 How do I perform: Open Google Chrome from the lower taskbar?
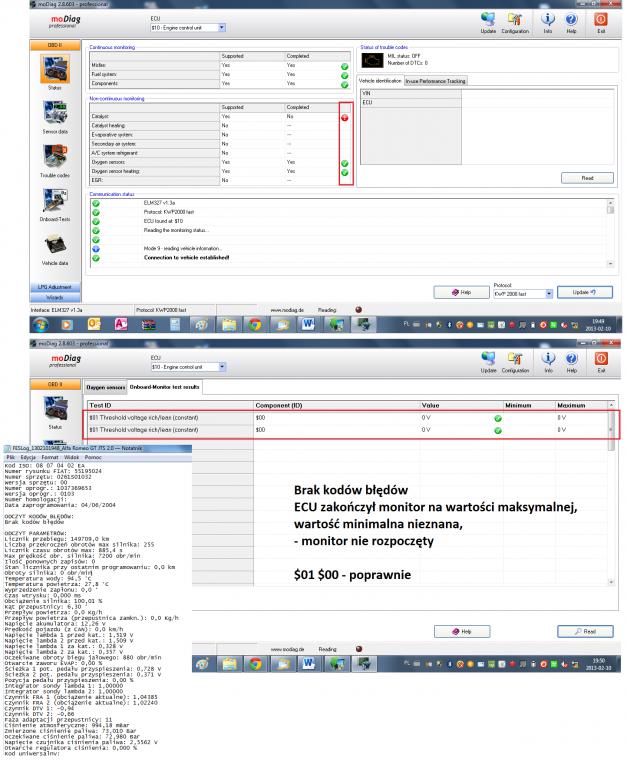(255, 664)
